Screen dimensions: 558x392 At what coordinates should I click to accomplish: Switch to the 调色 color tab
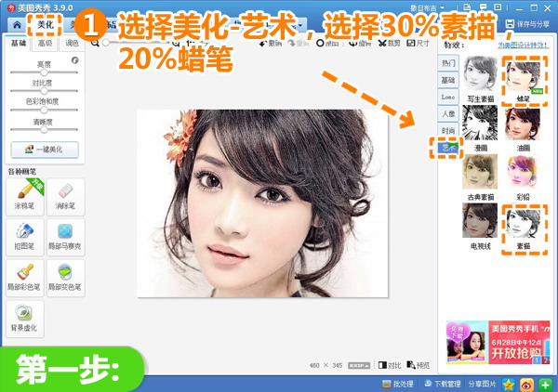click(x=72, y=44)
